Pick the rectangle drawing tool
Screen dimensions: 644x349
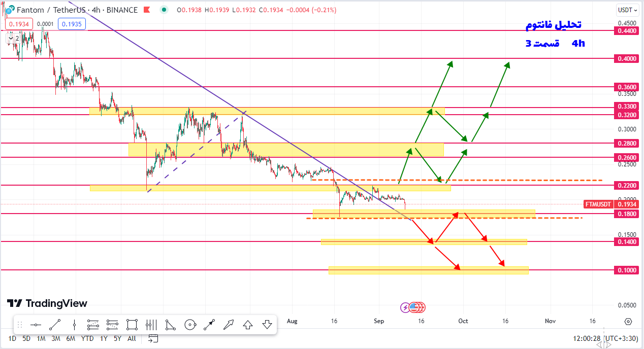tap(132, 325)
